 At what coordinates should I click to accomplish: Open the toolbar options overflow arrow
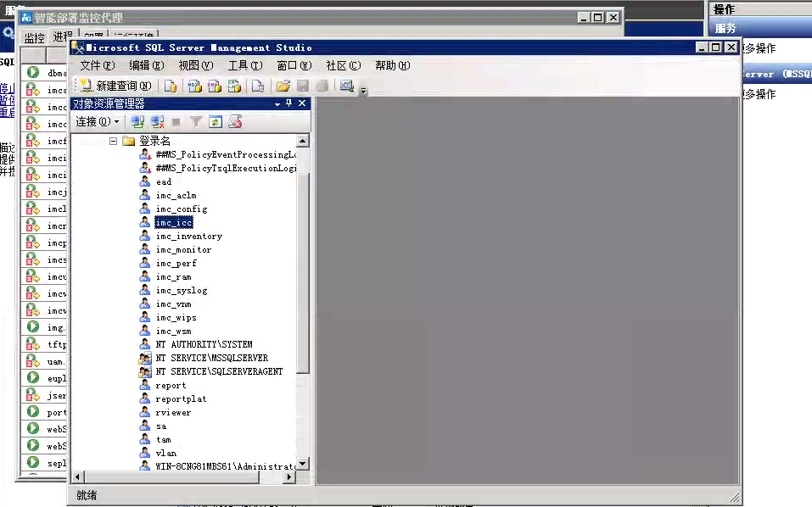[363, 91]
